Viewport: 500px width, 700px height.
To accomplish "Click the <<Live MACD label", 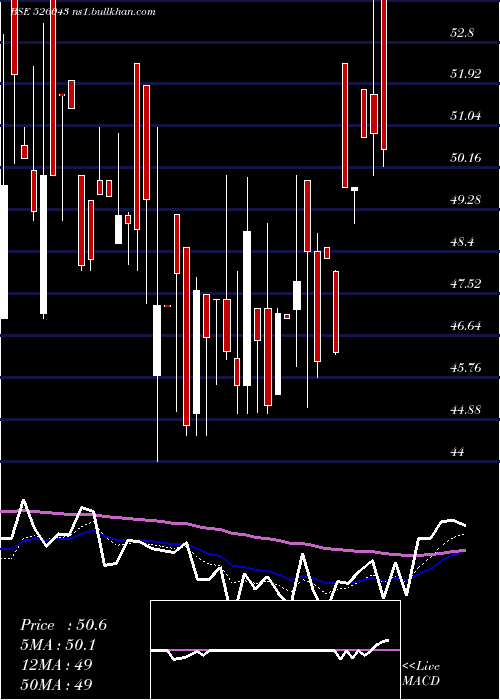I will [x=421, y=674].
